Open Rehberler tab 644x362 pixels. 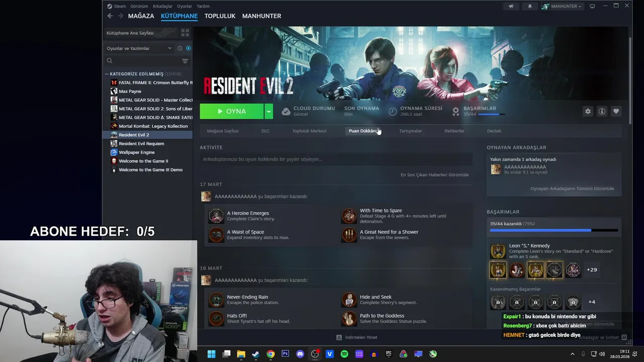point(454,131)
